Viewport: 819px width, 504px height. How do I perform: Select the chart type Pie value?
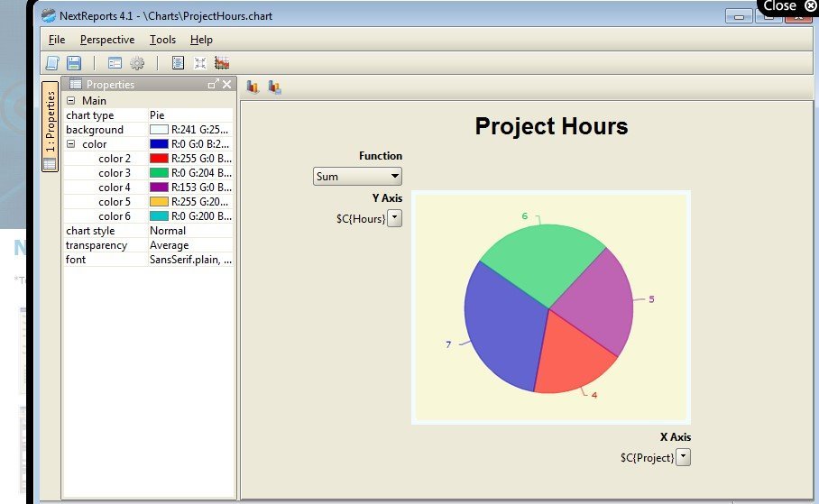pos(189,115)
